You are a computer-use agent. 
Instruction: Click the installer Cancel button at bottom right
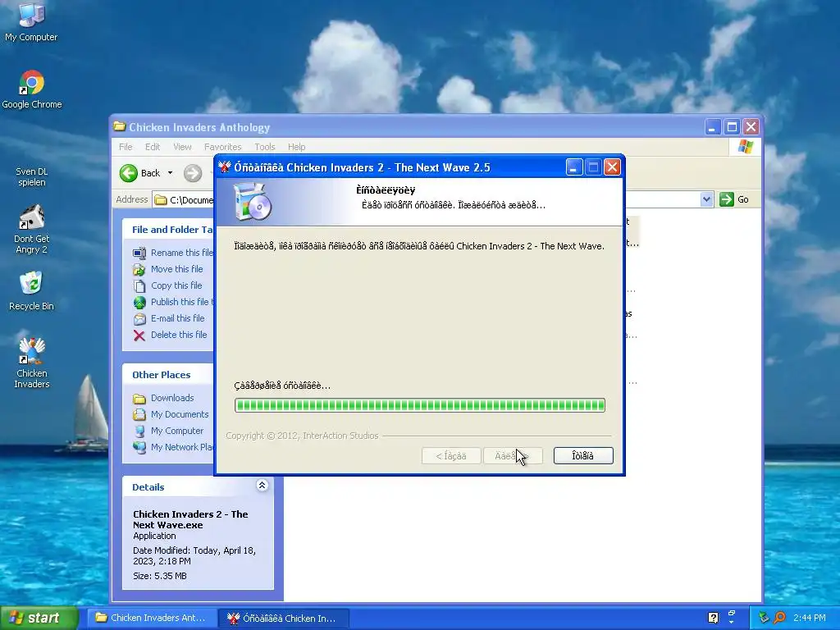coord(583,456)
